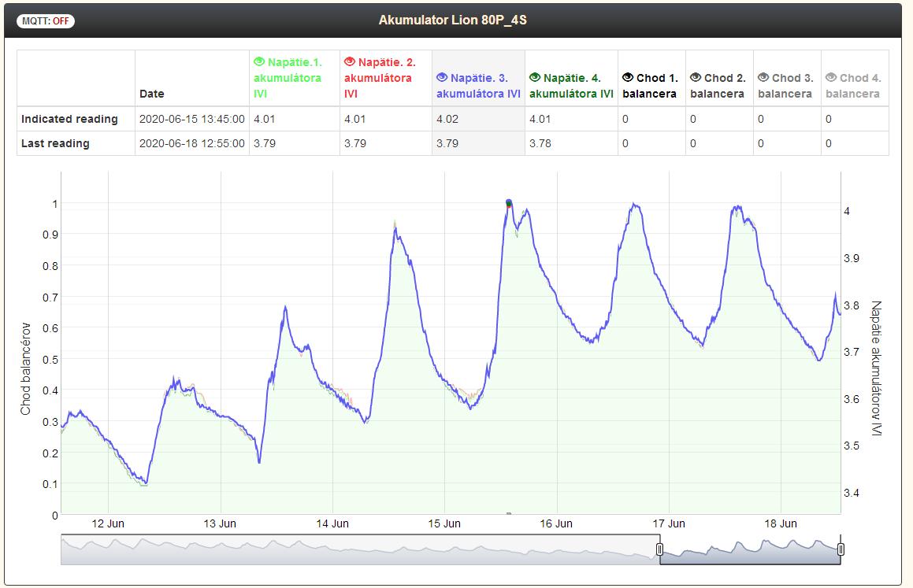Viewport: 913px width, 588px height.
Task: Select the Indicated reading row label
Action: coord(69,119)
